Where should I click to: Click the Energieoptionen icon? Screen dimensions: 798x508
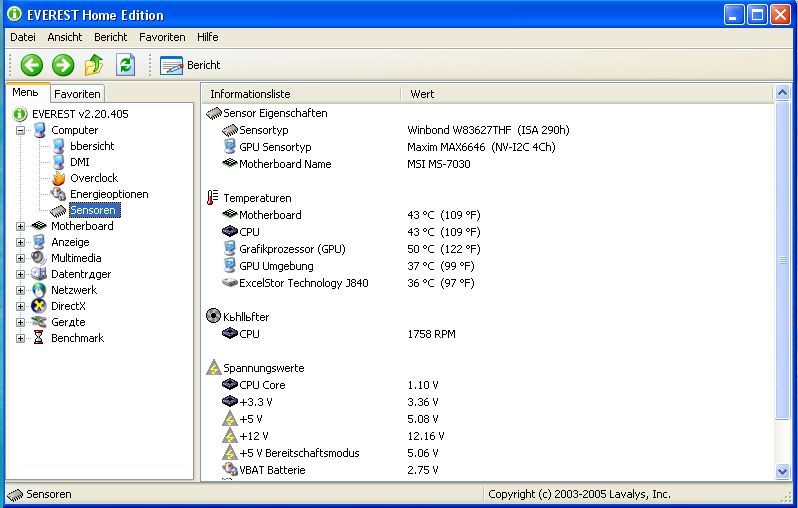click(59, 194)
